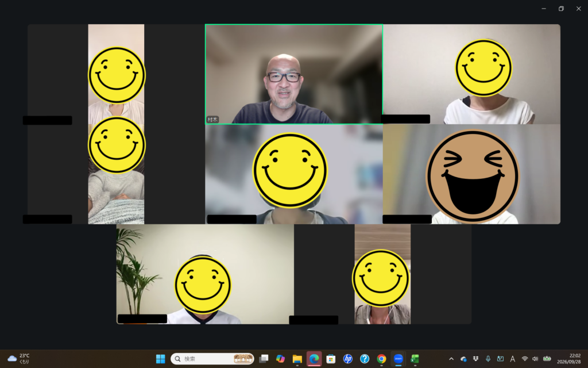This screenshot has width=588, height=368.
Task: Open the volume speaker tray icon
Action: 535,359
